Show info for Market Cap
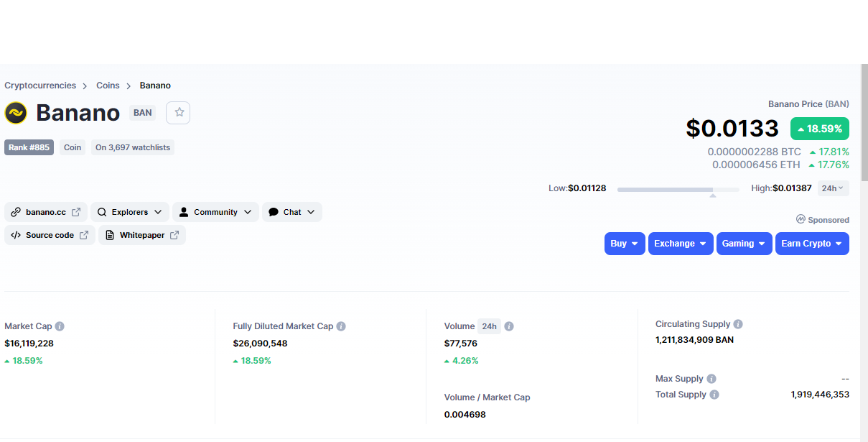Viewport: 868px width, 442px height. coord(60,326)
